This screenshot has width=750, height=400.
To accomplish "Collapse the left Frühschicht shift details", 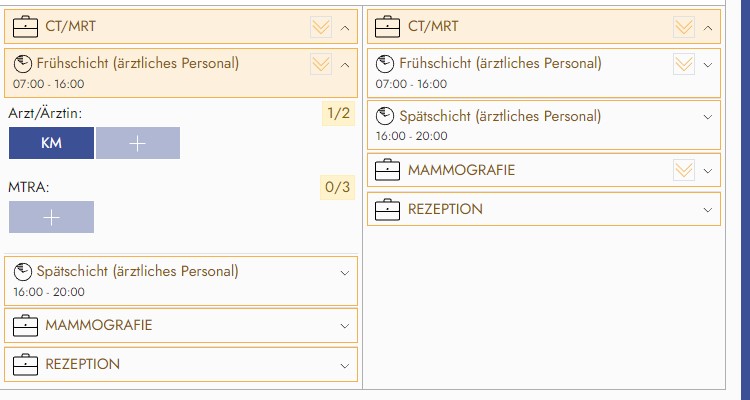I will point(345,65).
